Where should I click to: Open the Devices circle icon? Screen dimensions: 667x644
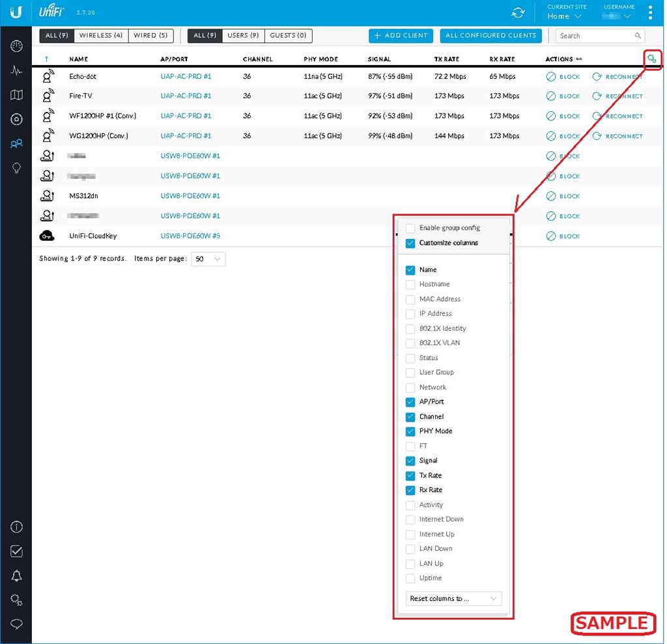tap(16, 120)
